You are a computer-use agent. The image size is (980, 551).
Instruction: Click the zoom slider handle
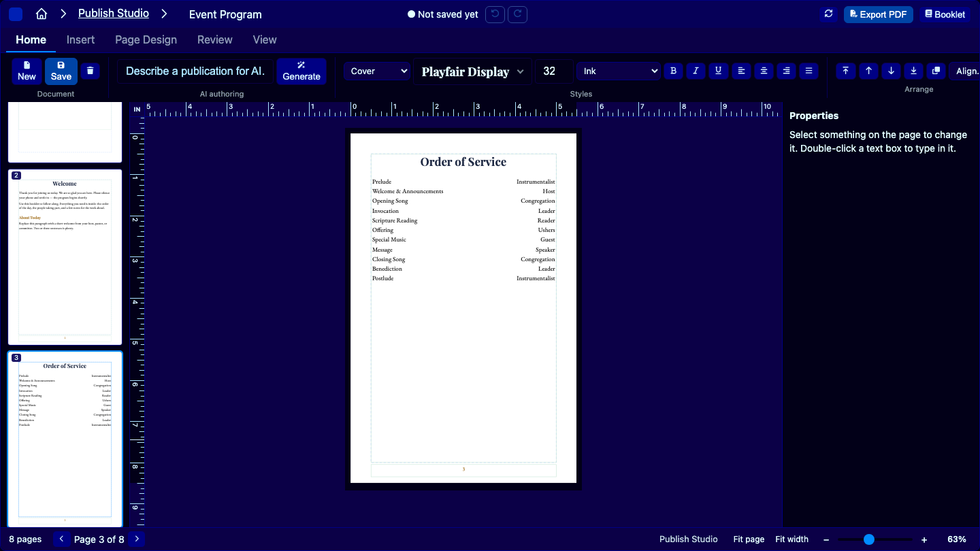pyautogui.click(x=868, y=539)
